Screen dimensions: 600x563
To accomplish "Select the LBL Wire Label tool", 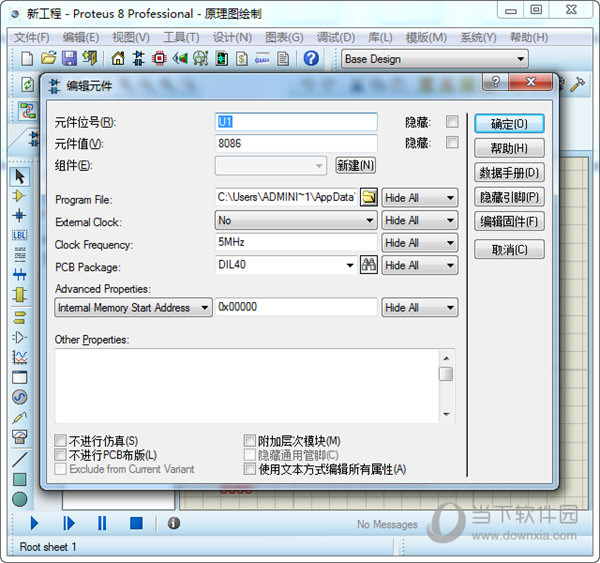I will pos(20,235).
